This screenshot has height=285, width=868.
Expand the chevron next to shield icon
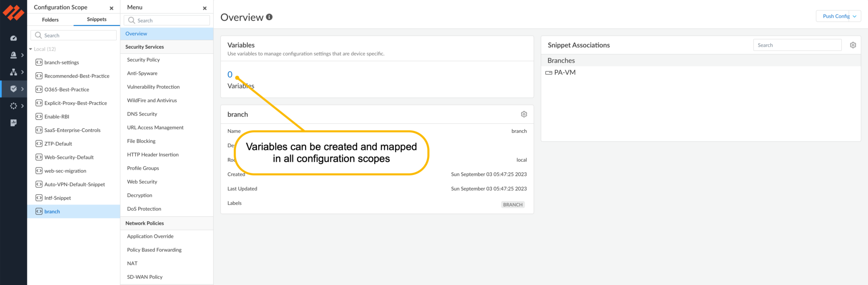click(x=23, y=89)
